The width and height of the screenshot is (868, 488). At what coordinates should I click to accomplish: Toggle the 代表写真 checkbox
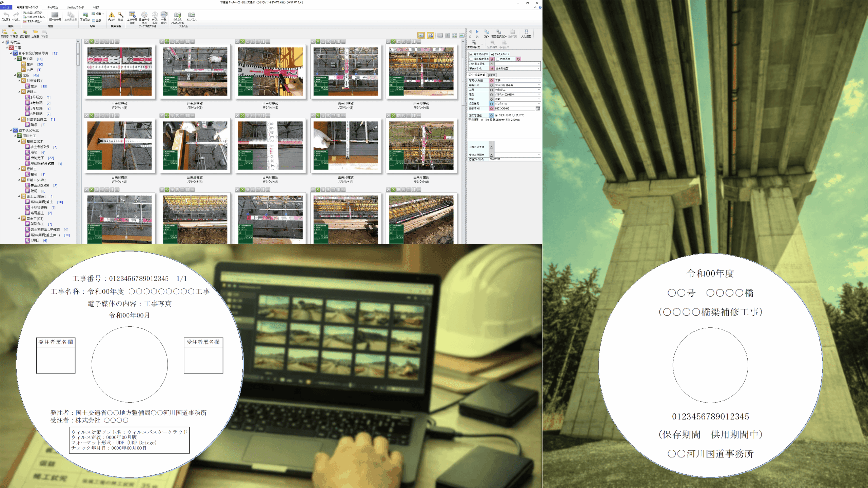pos(497,59)
